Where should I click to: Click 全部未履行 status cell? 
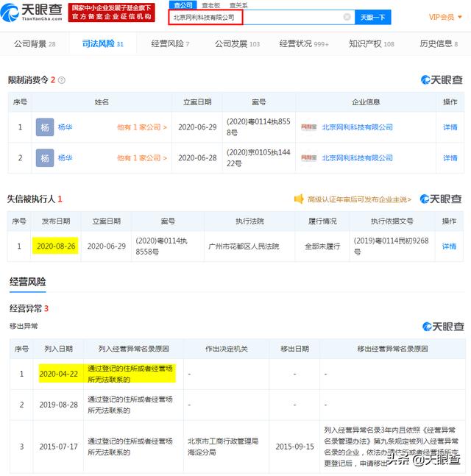322,246
